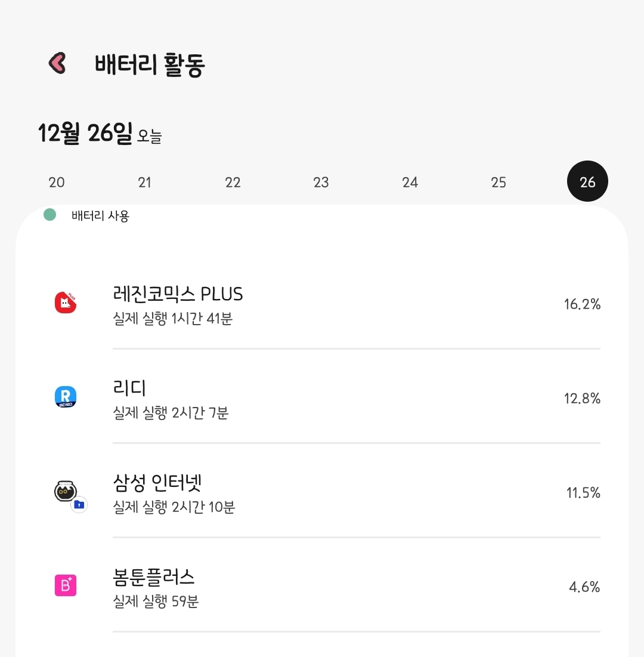Tap the pink heart back arrow
The width and height of the screenshot is (644, 657).
click(x=57, y=63)
